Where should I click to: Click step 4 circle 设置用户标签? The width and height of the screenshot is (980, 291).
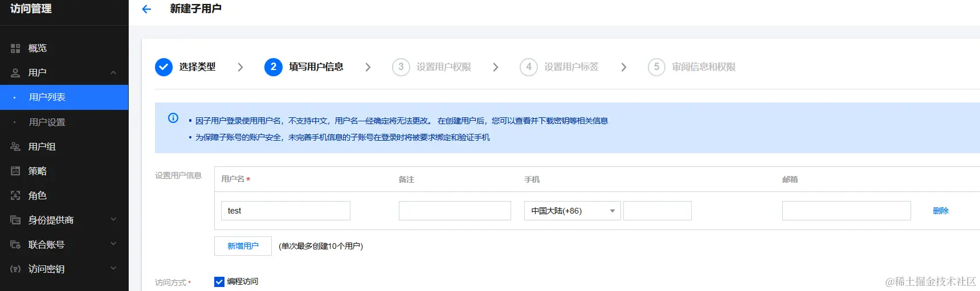529,67
